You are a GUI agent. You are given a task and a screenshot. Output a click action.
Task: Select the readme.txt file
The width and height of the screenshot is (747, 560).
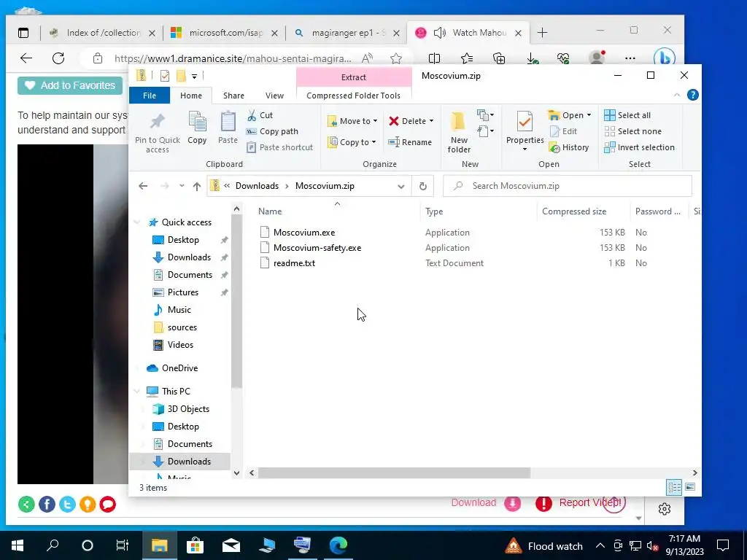(x=294, y=262)
